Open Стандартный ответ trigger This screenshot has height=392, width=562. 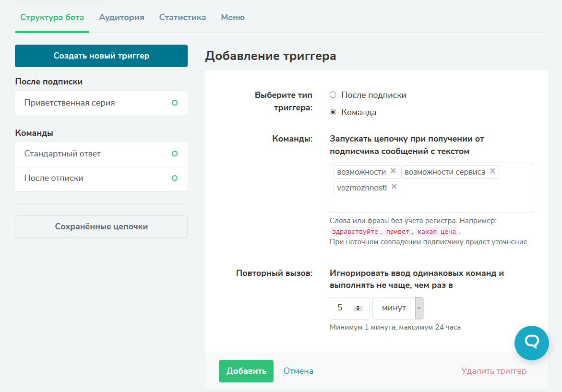(x=101, y=154)
